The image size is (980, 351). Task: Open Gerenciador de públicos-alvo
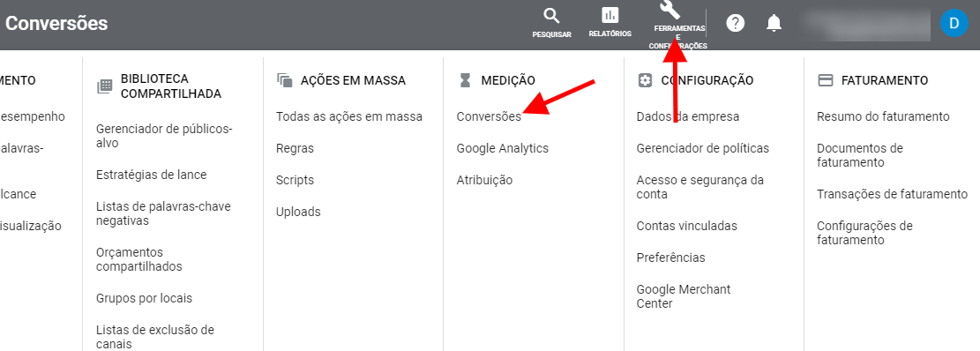[164, 136]
